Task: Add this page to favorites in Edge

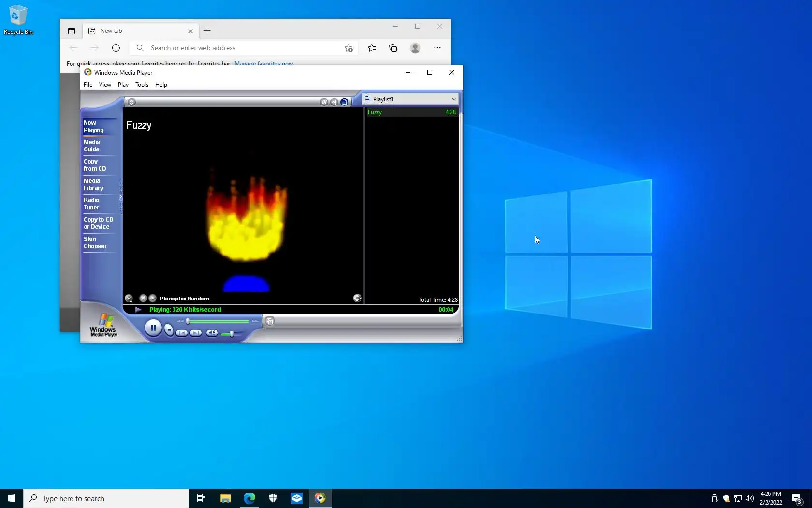Action: [x=348, y=48]
